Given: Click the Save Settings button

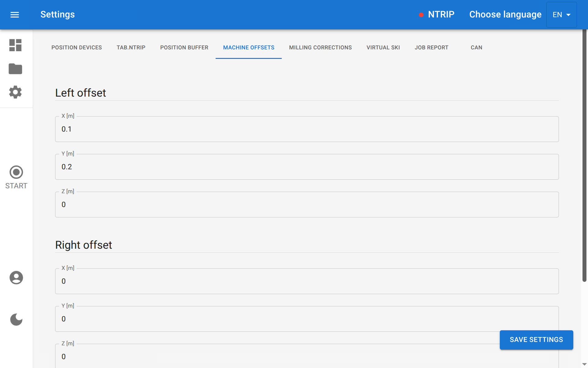Looking at the screenshot, I should pos(536,340).
